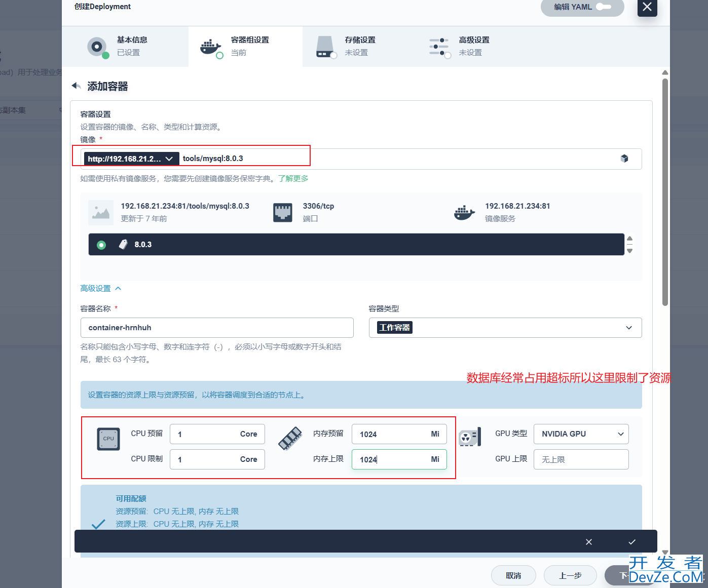Viewport: 708px width, 588px height.
Task: Click the 内存预留 input field
Action: 399,434
